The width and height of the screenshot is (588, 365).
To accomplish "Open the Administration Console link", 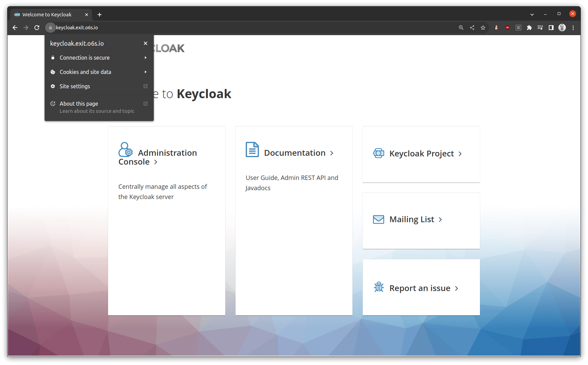I will 157,157.
